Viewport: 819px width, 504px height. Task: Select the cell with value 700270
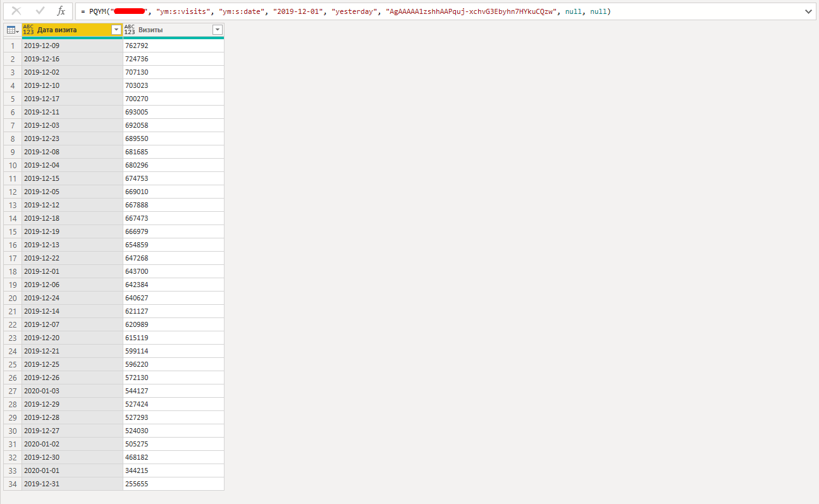click(173, 99)
